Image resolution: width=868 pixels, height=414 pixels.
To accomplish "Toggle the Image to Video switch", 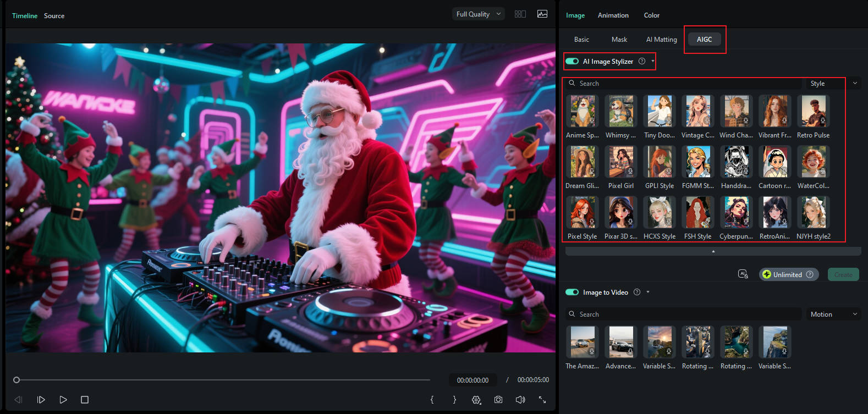I will click(572, 292).
